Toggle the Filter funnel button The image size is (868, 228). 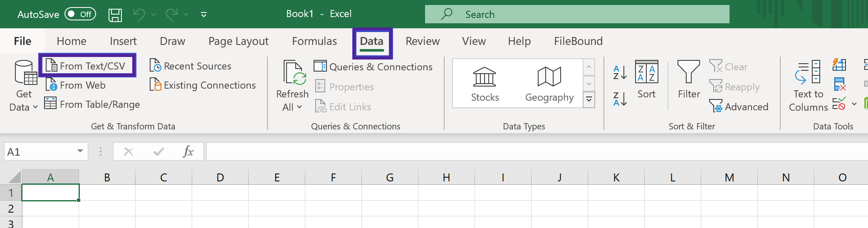(x=689, y=80)
